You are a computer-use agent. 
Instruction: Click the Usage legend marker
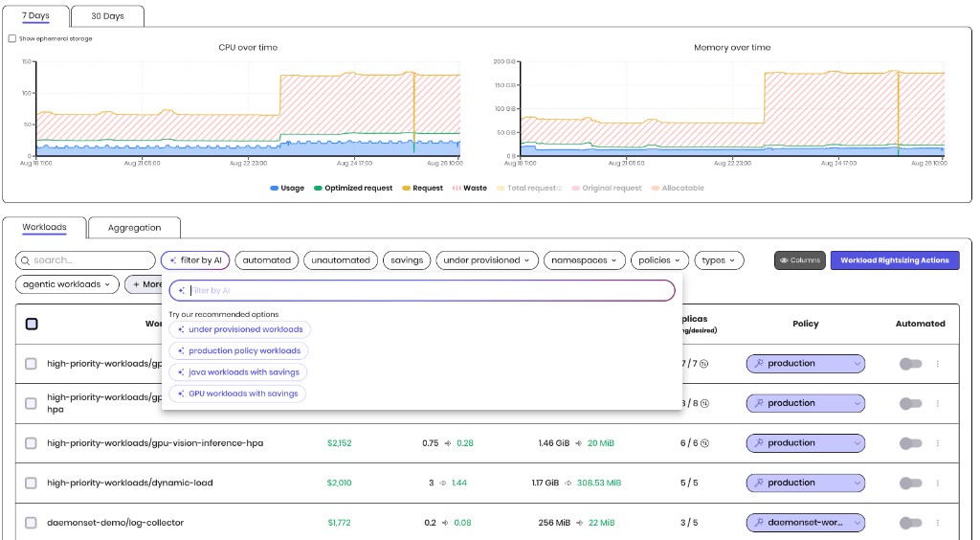point(274,188)
